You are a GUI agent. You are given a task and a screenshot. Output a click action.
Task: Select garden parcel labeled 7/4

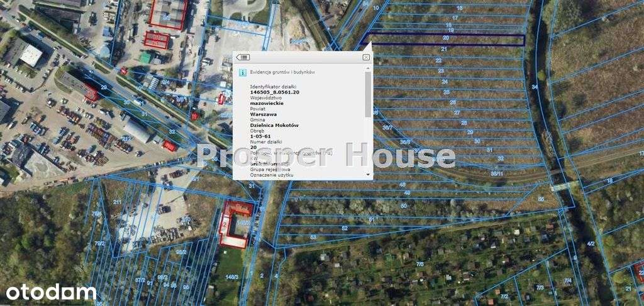point(568,281)
